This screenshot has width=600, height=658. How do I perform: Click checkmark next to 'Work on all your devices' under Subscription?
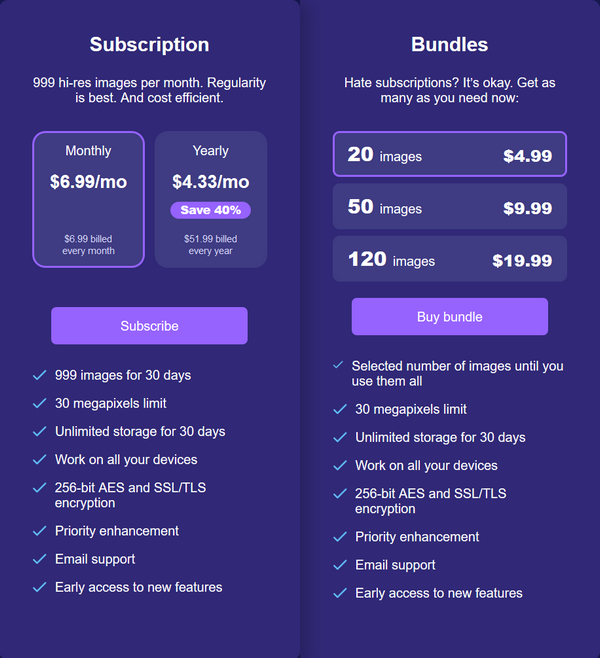pos(40,459)
